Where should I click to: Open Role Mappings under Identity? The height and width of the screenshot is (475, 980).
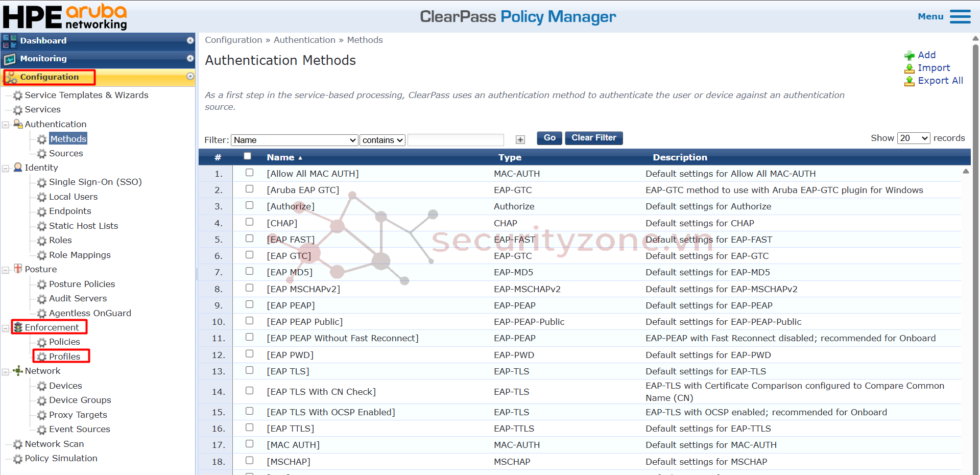pos(80,255)
